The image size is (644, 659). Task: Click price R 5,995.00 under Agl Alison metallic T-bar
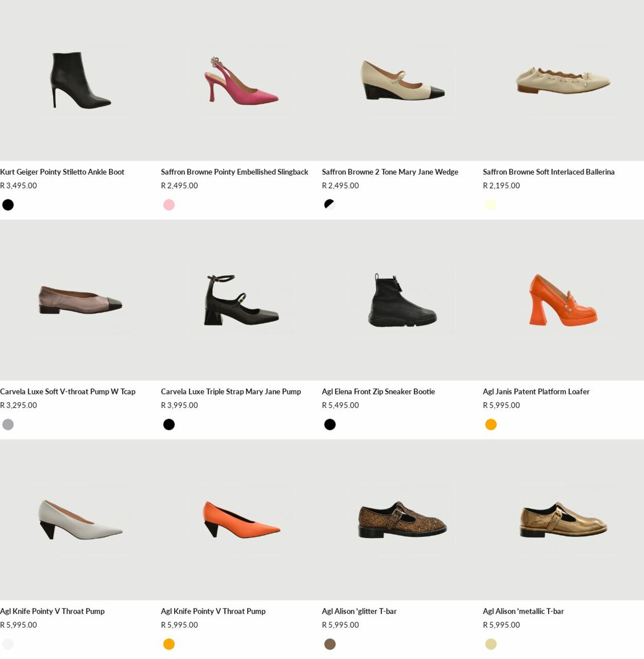501,626
